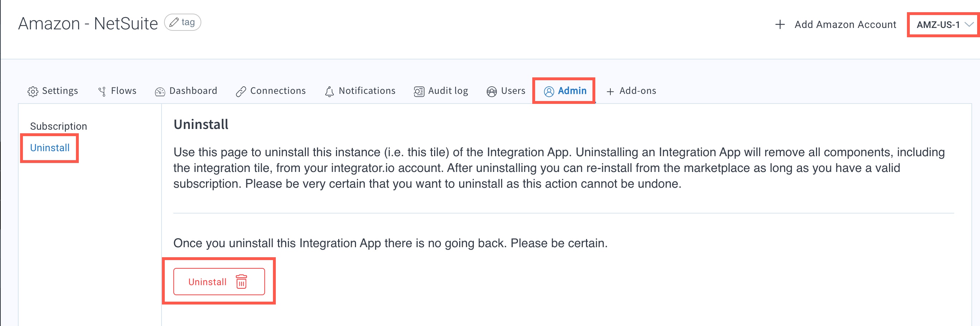Click the Admin person icon
Image resolution: width=980 pixels, height=326 pixels.
coord(549,91)
